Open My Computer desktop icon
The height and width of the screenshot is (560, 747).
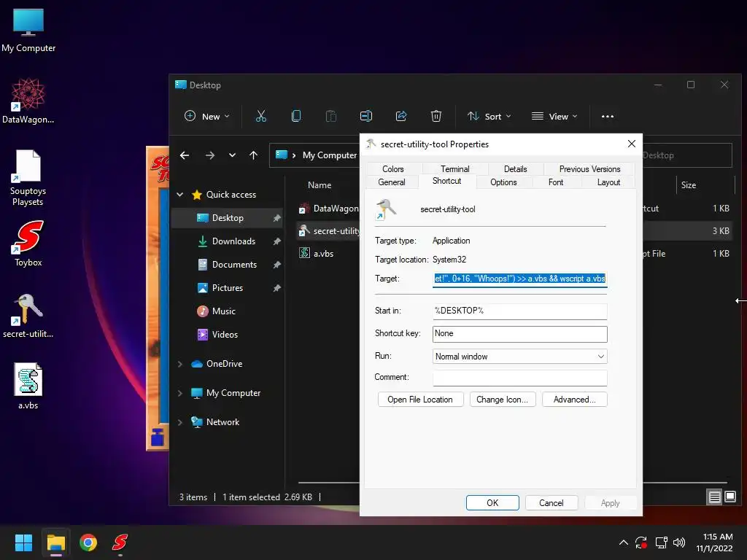(x=28, y=30)
